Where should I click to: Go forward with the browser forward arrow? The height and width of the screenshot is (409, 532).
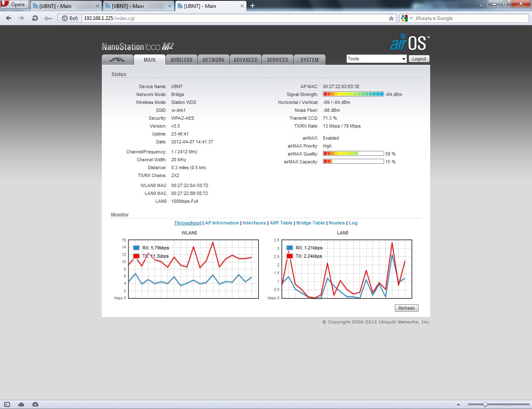22,18
